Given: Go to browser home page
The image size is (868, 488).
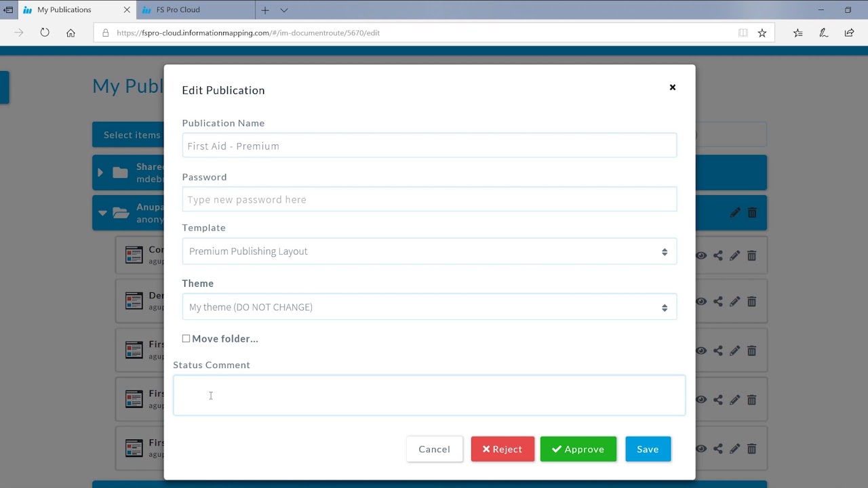Looking at the screenshot, I should [71, 33].
